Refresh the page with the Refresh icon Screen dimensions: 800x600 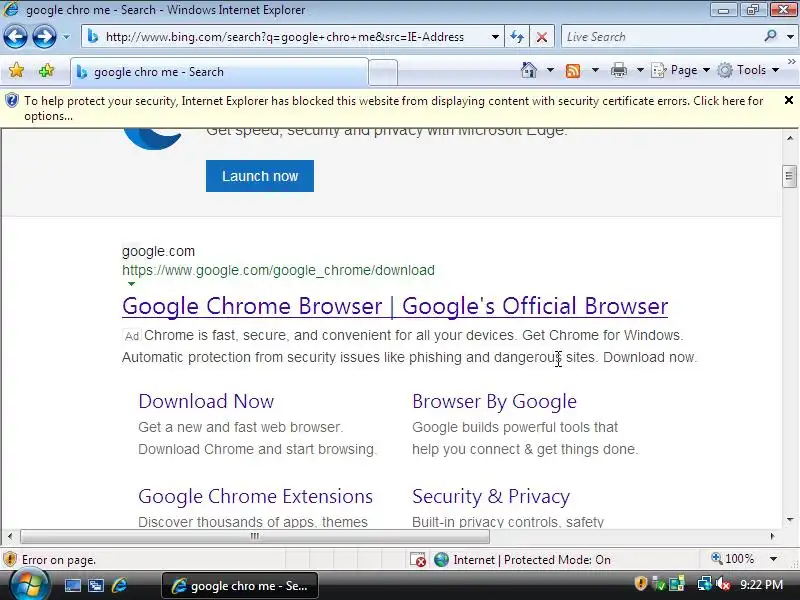point(517,37)
